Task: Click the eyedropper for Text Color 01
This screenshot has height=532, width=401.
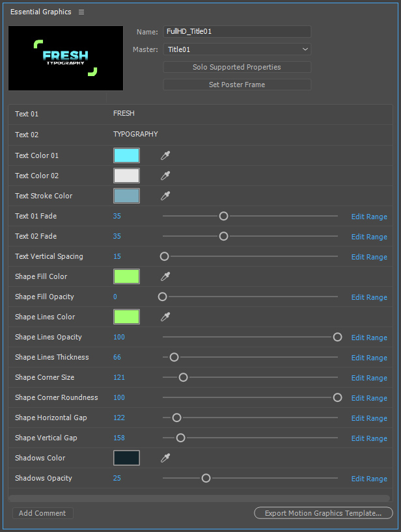Action: [x=165, y=155]
